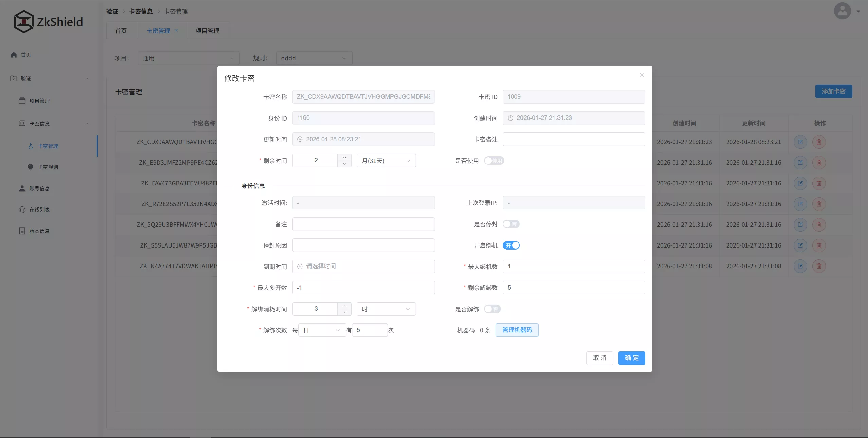Switch to the 项目管理 tab
This screenshot has height=438, width=868.
(x=208, y=31)
